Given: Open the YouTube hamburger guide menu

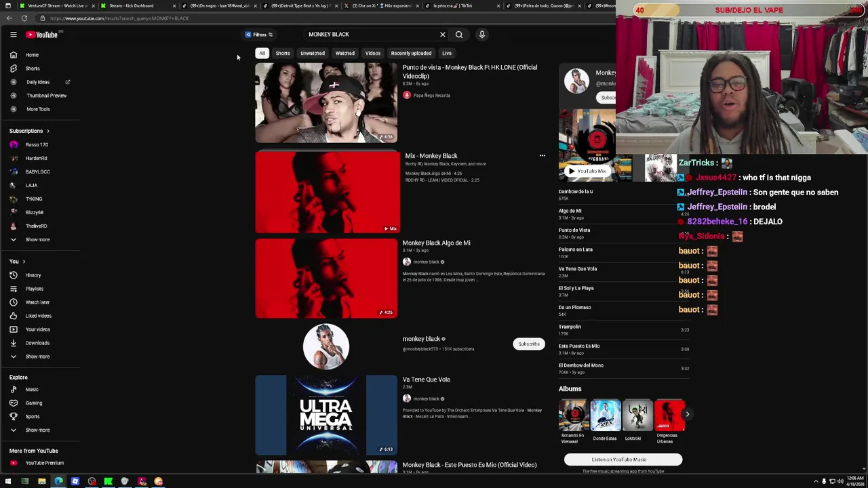Looking at the screenshot, I should pos(13,35).
